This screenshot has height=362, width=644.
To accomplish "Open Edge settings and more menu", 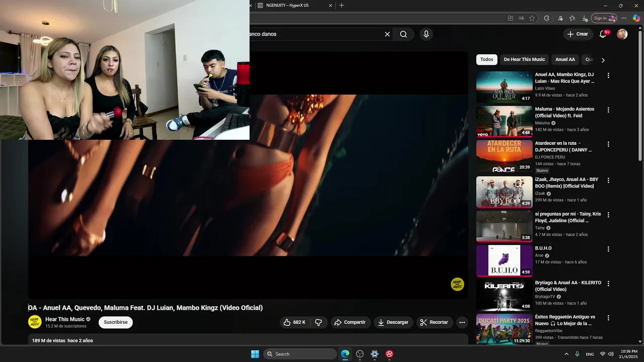I will (624, 18).
